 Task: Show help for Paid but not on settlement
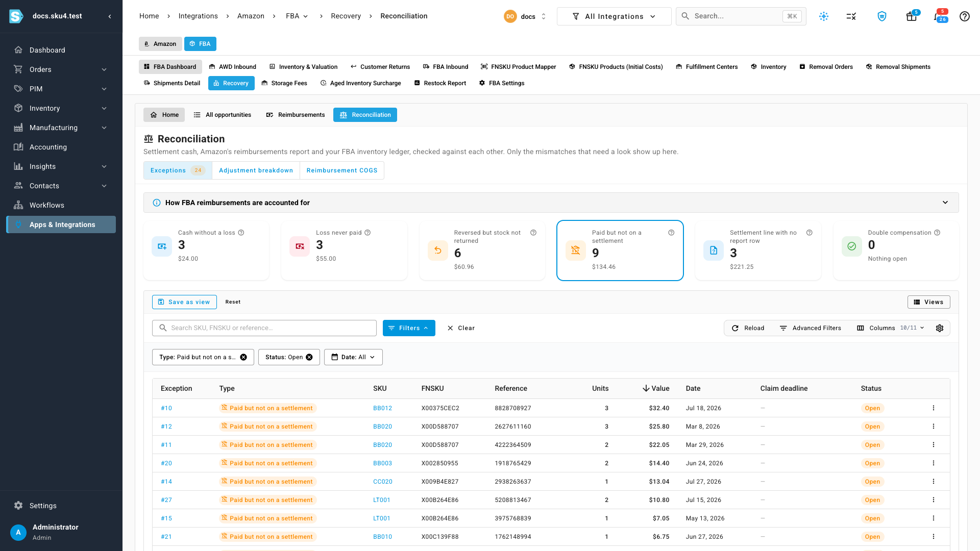671,233
